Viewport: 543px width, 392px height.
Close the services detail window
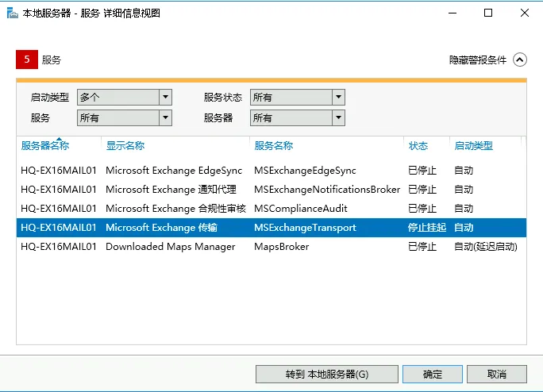(525, 13)
